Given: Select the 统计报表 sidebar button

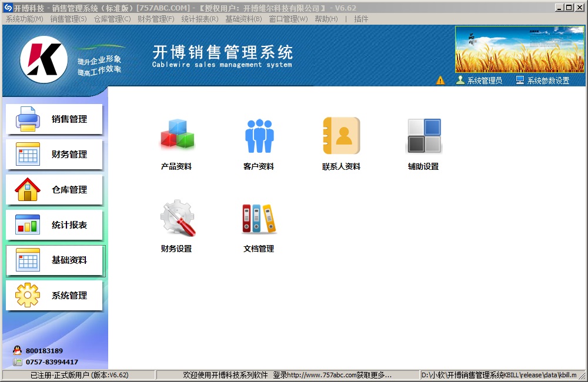Looking at the screenshot, I should coord(54,225).
